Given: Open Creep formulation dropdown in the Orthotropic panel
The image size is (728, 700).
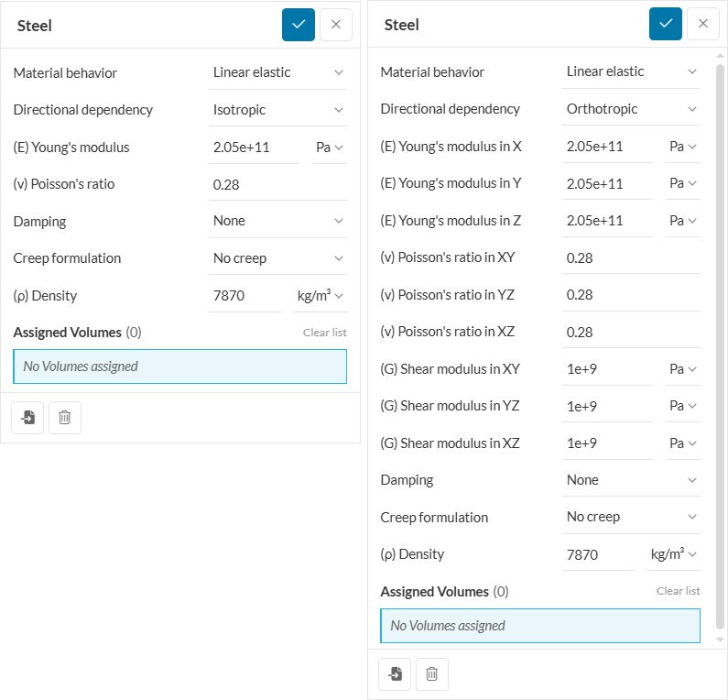Looking at the screenshot, I should click(631, 517).
